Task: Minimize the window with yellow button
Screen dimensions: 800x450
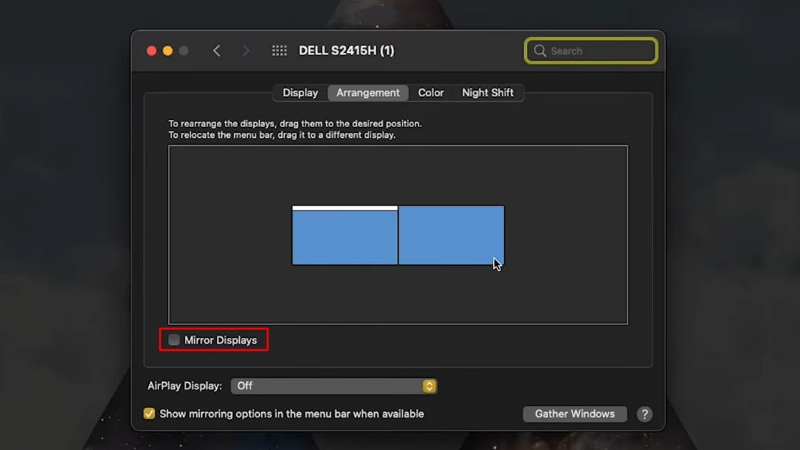Action: [168, 51]
